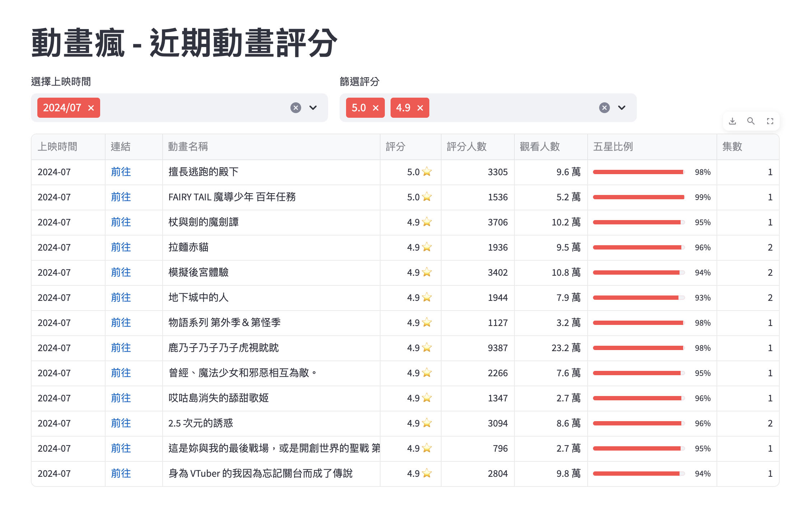Expand table to fullscreen view
This screenshot has width=812, height=517.
[x=770, y=121]
